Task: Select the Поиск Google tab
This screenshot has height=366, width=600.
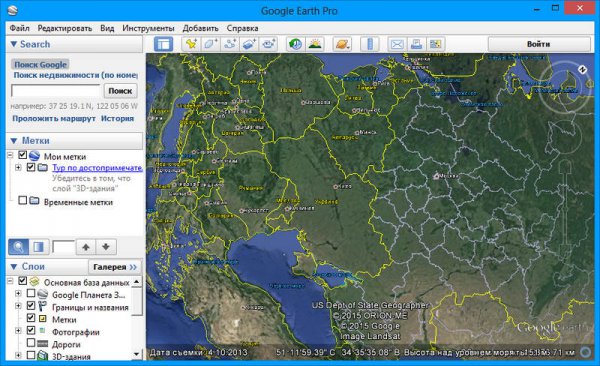Action: click(x=40, y=64)
